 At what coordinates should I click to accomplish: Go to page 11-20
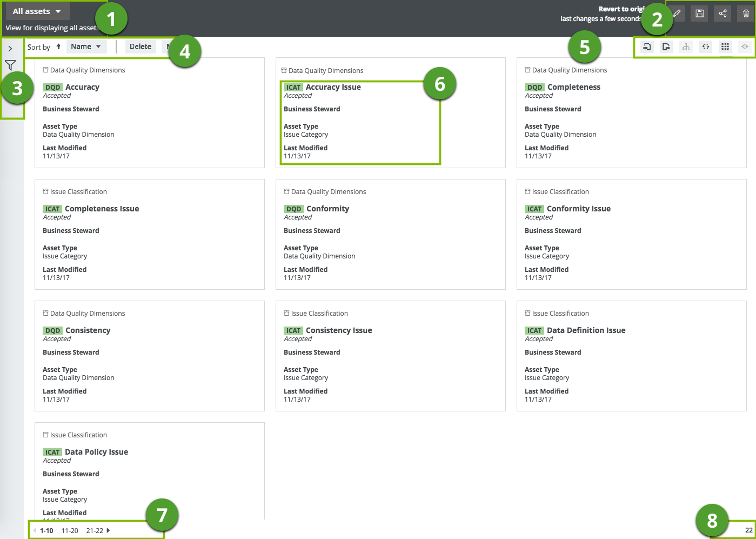[70, 530]
